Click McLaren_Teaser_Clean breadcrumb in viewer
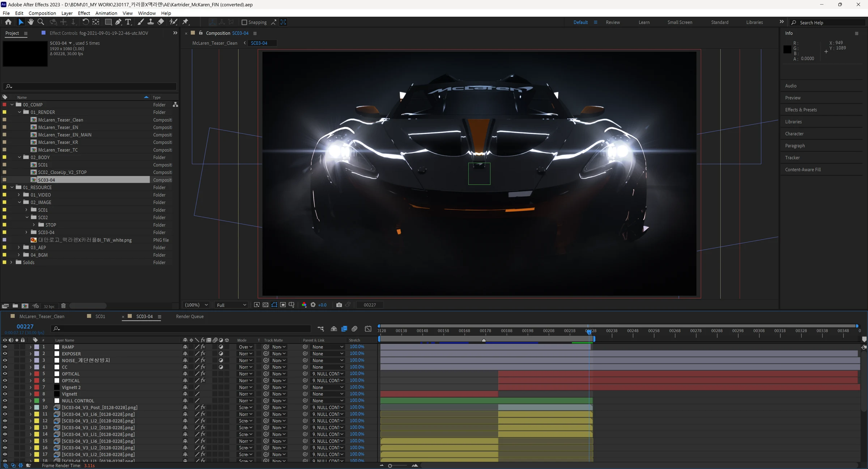Viewport: 868px width, 469px height. click(215, 43)
